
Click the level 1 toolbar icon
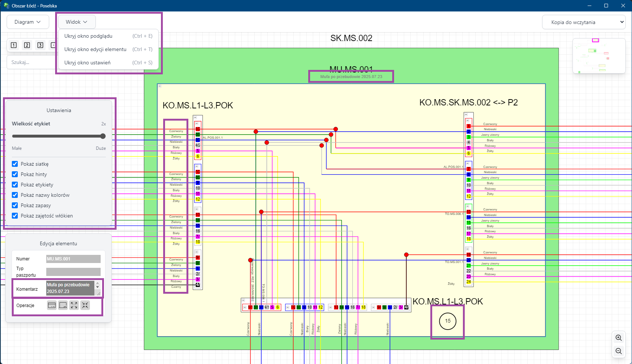[x=14, y=45]
